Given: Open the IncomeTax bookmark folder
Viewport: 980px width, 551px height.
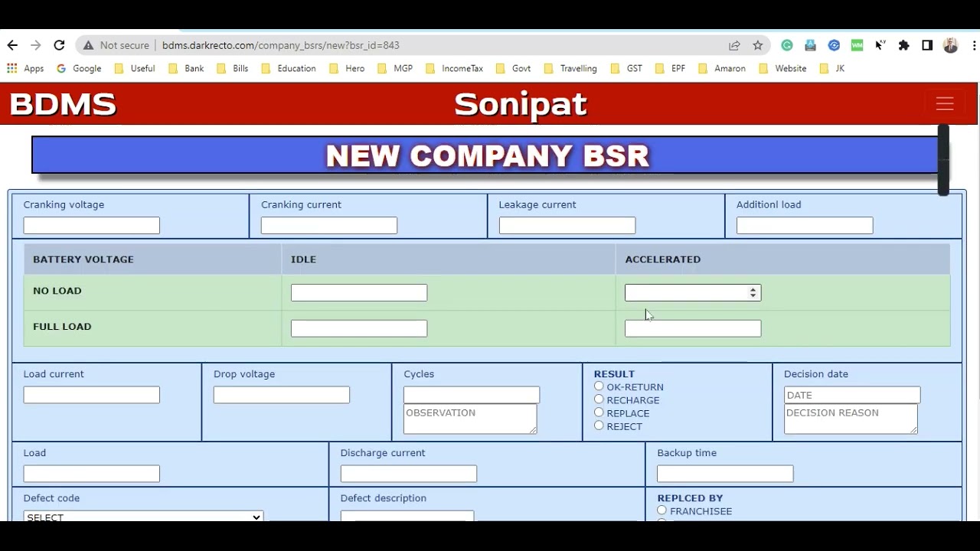Looking at the screenshot, I should (454, 68).
